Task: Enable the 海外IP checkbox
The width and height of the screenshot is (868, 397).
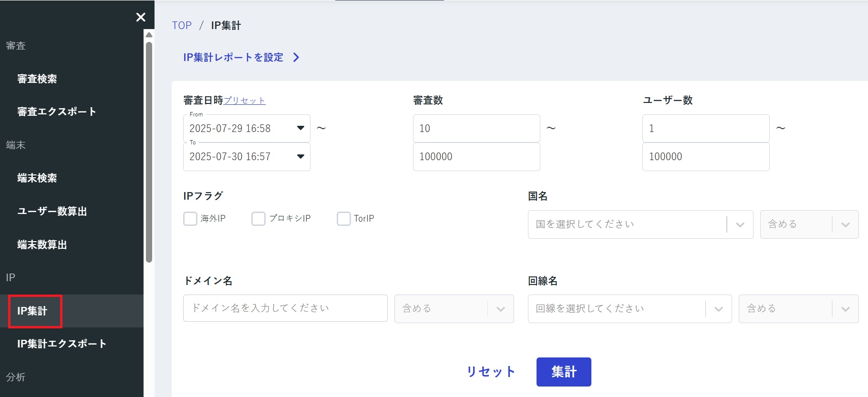Action: point(190,219)
